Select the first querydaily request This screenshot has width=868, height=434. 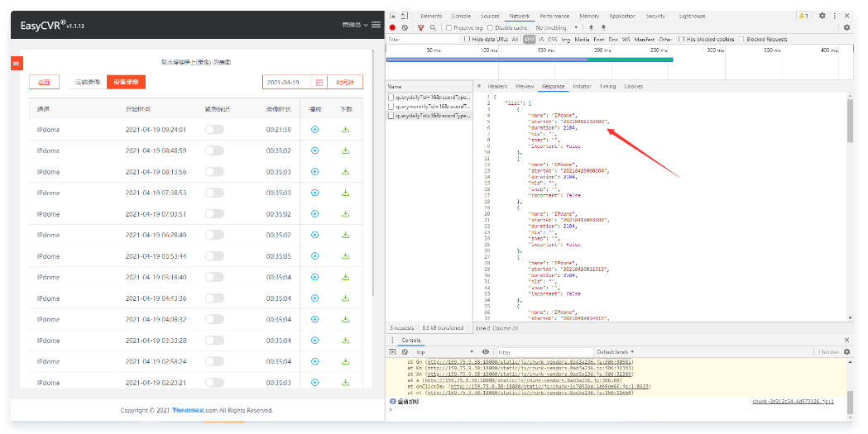429,97
